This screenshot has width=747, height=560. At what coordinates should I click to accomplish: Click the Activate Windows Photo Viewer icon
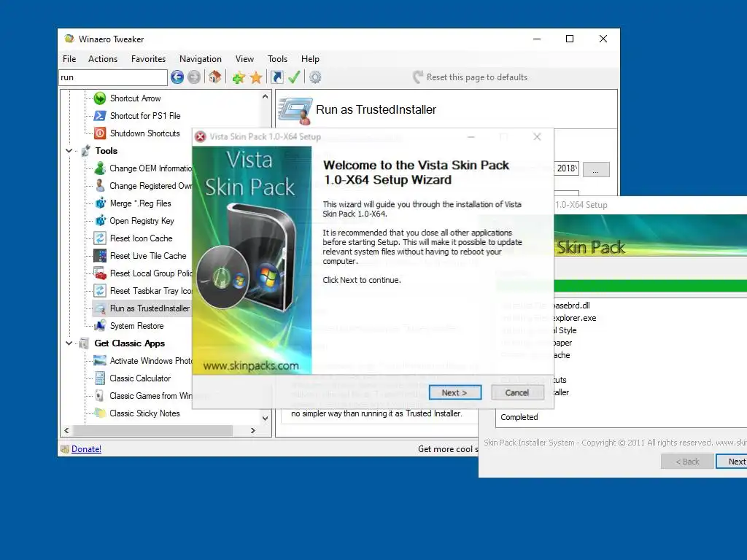pyautogui.click(x=99, y=360)
